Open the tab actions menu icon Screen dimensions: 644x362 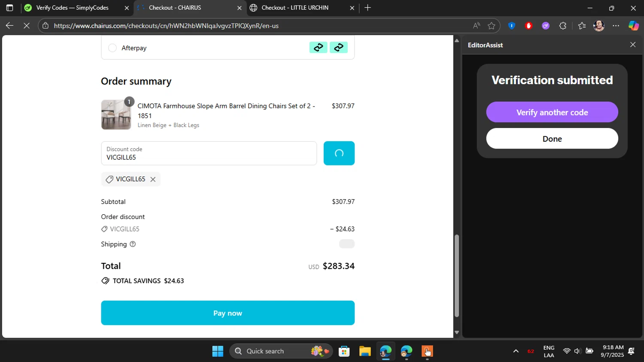pos(9,8)
